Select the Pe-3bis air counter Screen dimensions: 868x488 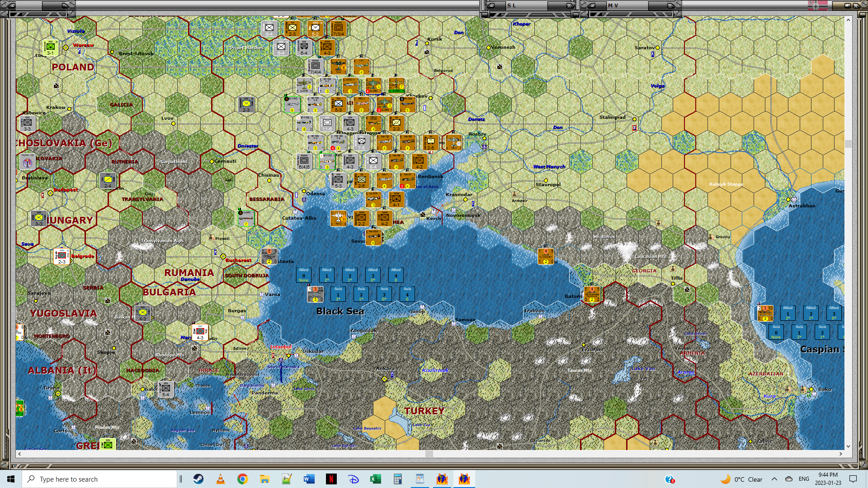(x=408, y=104)
